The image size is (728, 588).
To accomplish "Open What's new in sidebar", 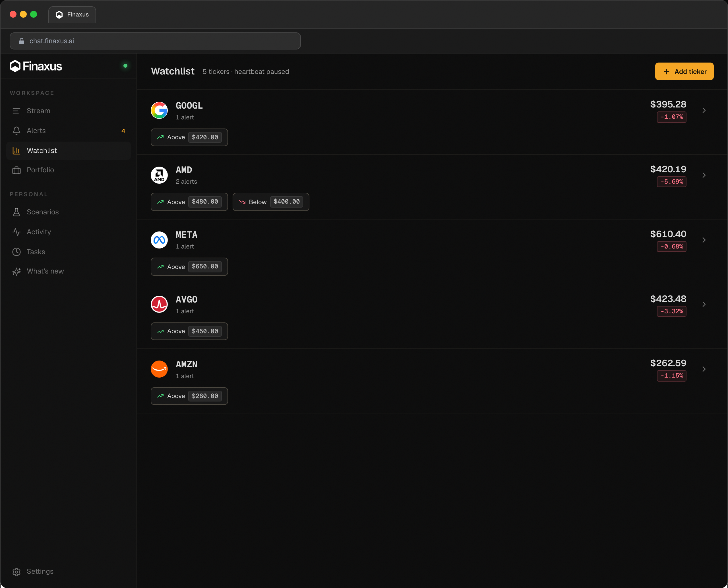I will click(69, 271).
